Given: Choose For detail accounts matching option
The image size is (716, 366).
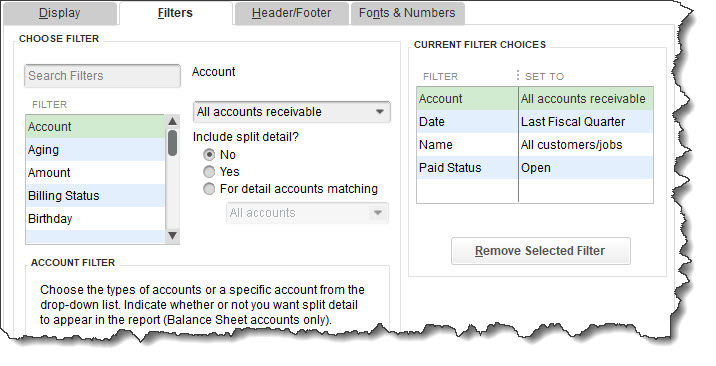Looking at the screenshot, I should point(209,188).
